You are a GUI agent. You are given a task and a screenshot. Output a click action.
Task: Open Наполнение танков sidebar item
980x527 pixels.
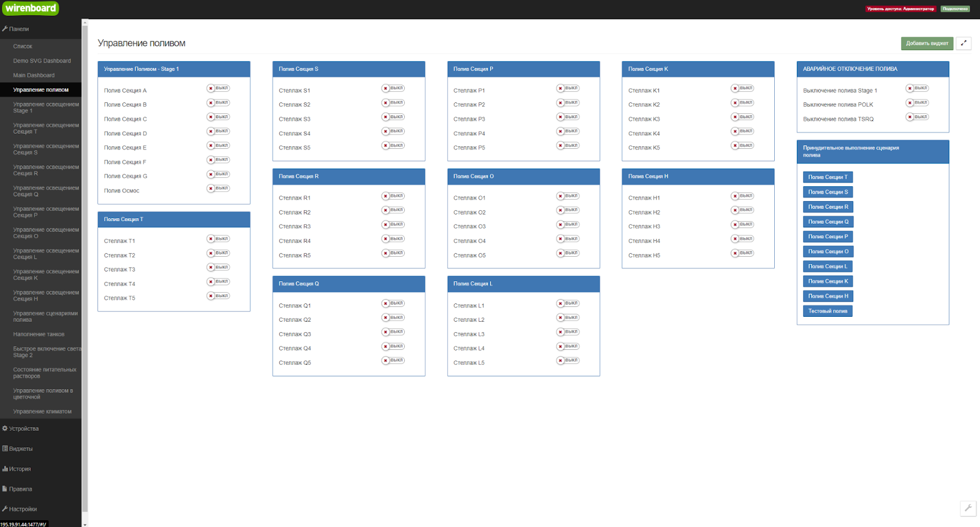(x=40, y=335)
